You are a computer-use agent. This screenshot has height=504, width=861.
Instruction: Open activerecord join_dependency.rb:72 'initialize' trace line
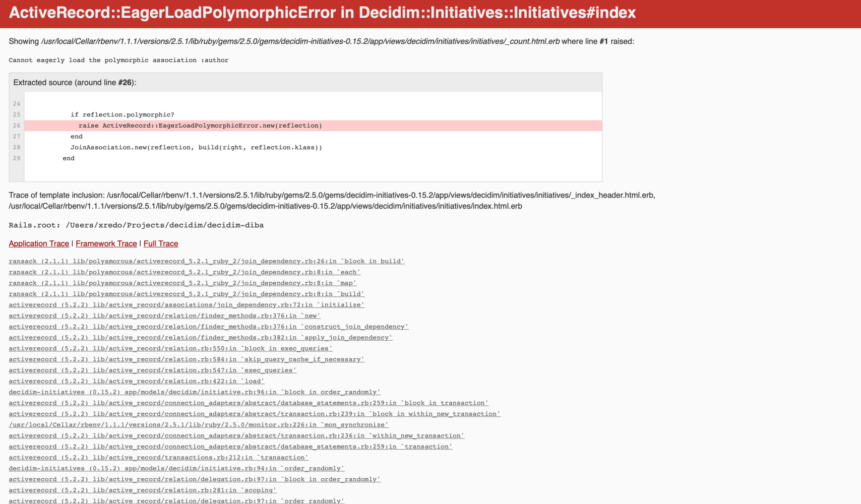[x=187, y=305]
